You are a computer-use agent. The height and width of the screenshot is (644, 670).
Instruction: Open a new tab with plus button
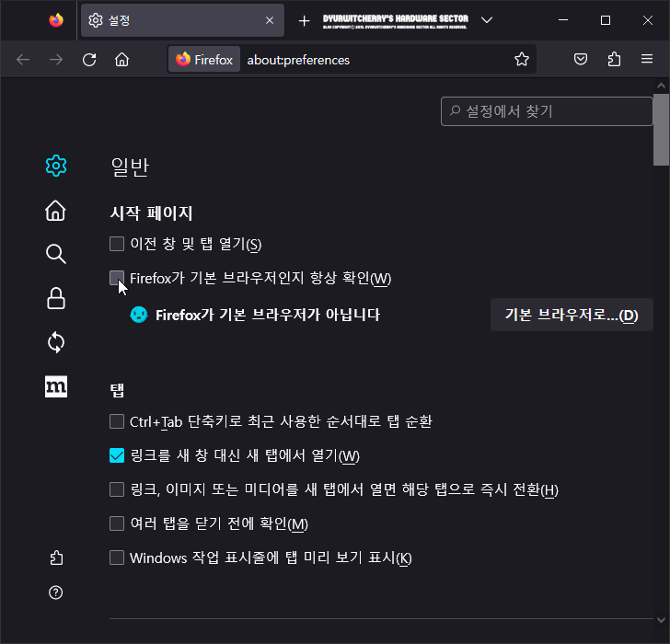click(304, 20)
